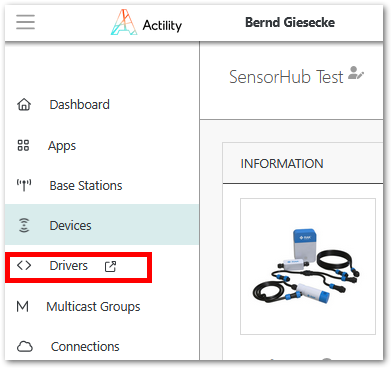
Task: Click the Actility logo
Action: click(x=146, y=23)
